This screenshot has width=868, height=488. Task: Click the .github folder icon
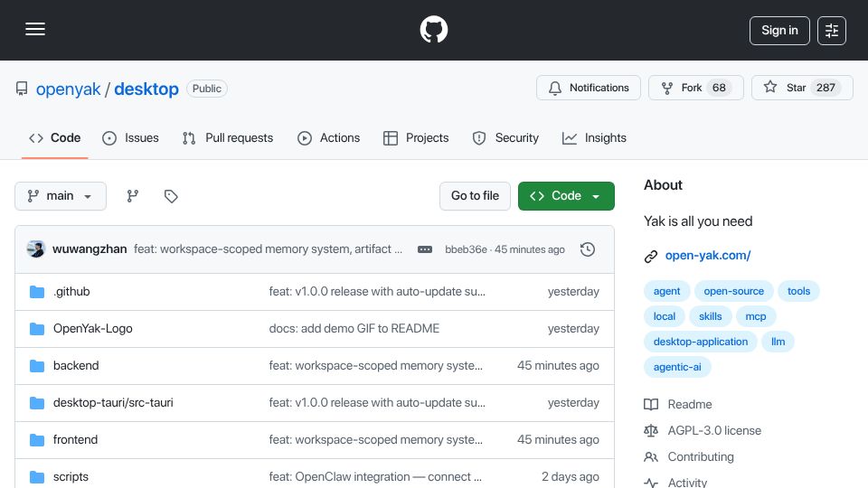pos(37,292)
